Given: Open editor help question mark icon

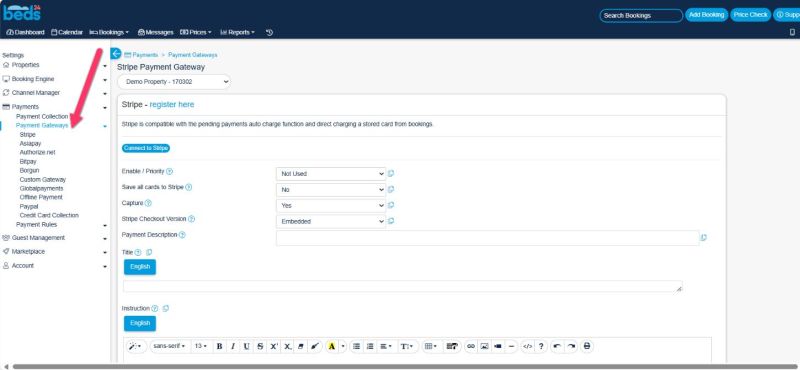Looking at the screenshot, I should click(x=541, y=346).
